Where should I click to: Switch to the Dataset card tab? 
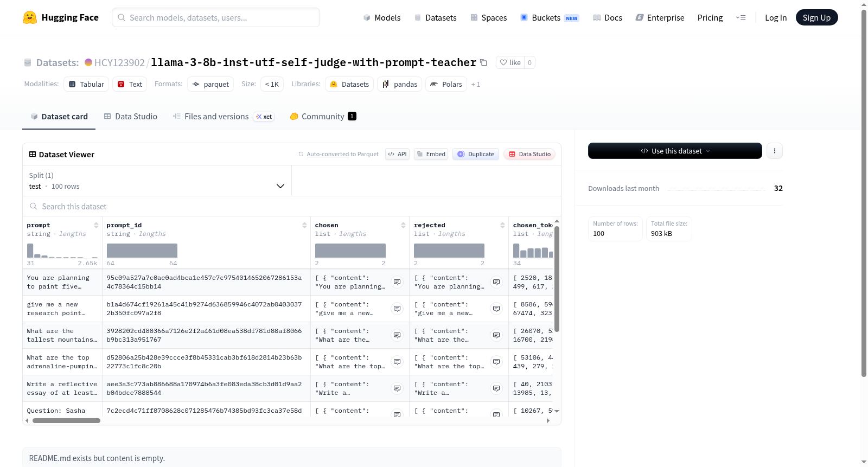pos(59,116)
